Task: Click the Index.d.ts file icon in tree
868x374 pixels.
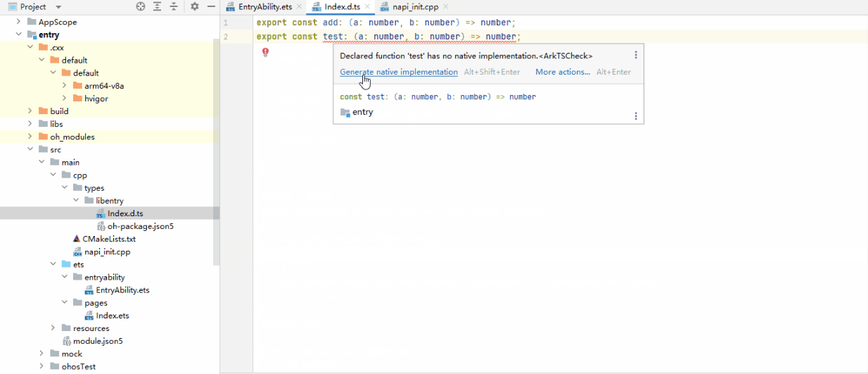Action: [101, 213]
